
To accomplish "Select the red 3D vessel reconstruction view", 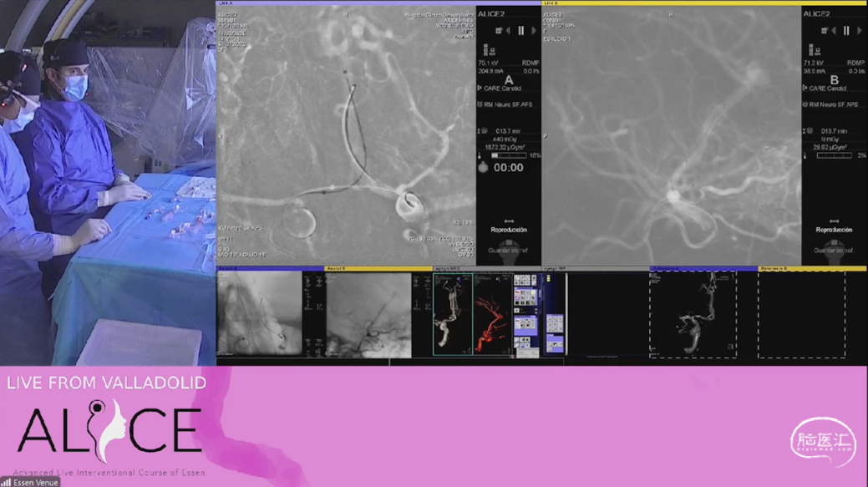I will coord(492,314).
